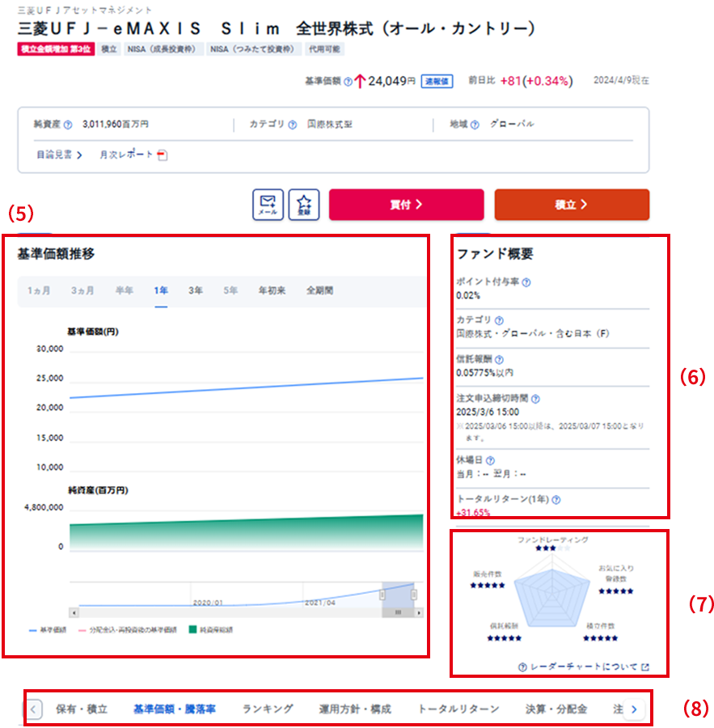This screenshot has height=728, width=714.
Task: Click the 3,011,960百万円 net assets value
Action: (116, 125)
